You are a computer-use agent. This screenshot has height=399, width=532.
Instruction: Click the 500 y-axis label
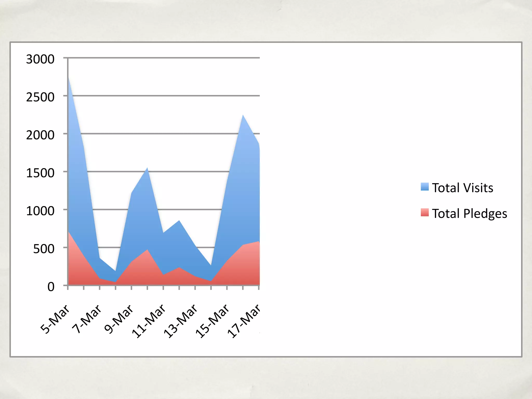[44, 249]
